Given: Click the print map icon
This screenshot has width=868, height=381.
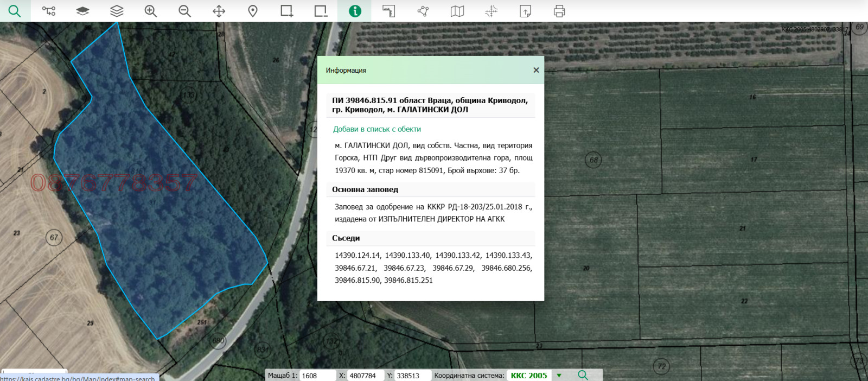Looking at the screenshot, I should tap(559, 11).
